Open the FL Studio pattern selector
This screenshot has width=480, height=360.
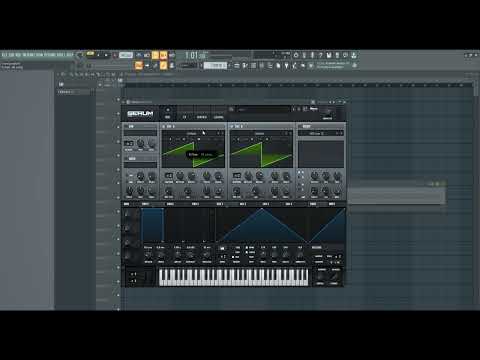click(215, 66)
